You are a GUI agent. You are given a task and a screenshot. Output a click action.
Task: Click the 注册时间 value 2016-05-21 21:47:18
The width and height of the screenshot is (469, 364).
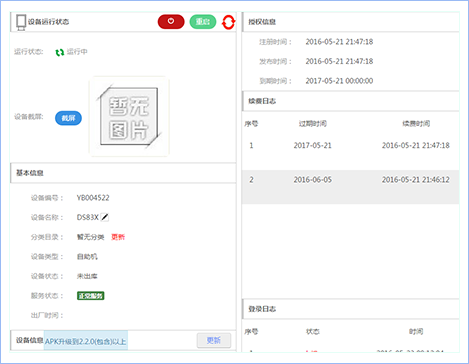pos(339,42)
